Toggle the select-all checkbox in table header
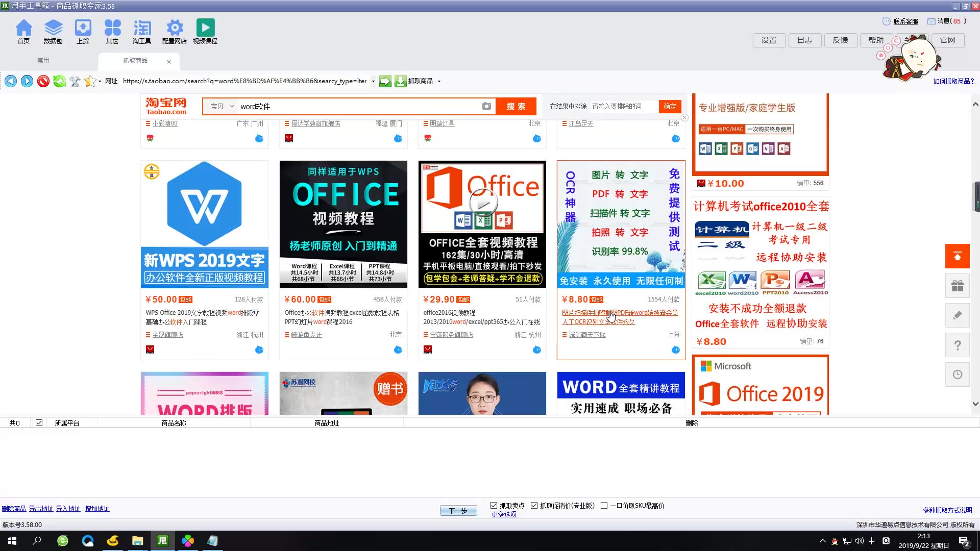 pyautogui.click(x=39, y=422)
